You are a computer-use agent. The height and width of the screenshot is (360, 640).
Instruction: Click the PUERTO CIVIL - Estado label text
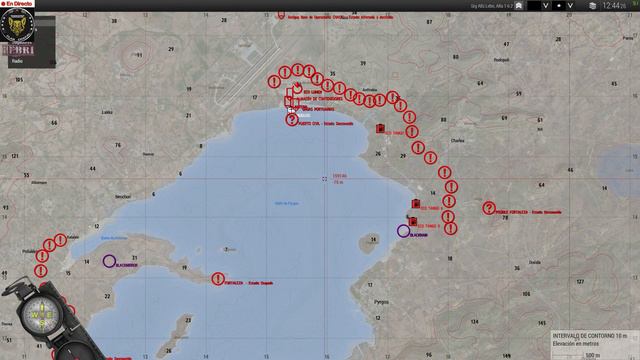(326, 123)
